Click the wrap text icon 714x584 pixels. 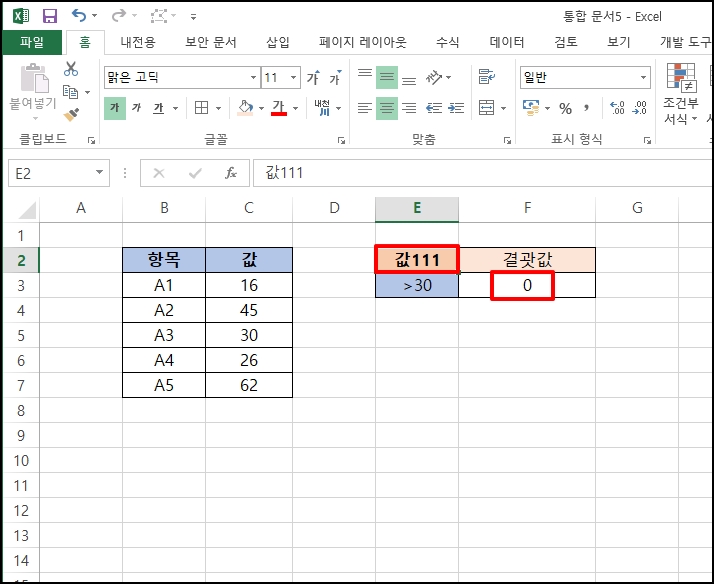click(486, 76)
